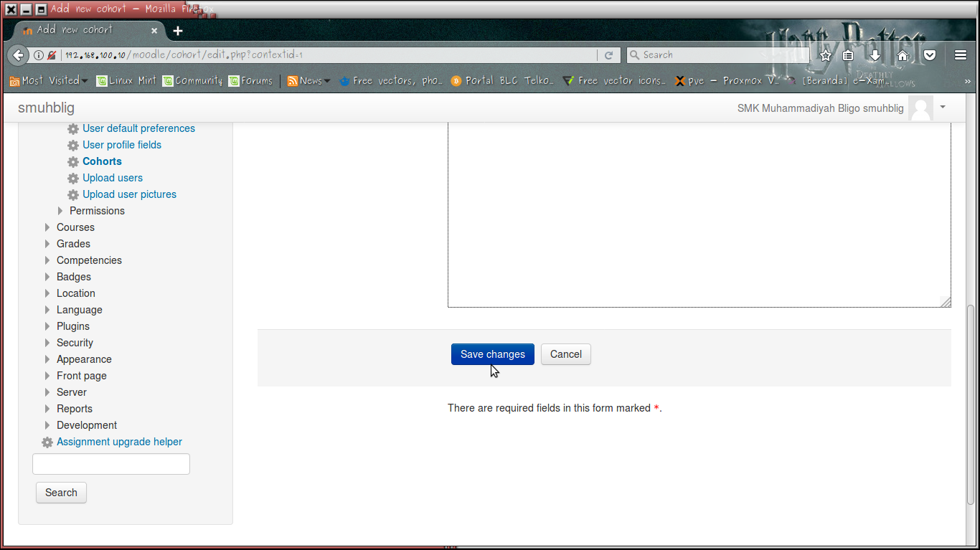Open Assignment upgrade helper
Screen dimensions: 980x550
tap(119, 442)
